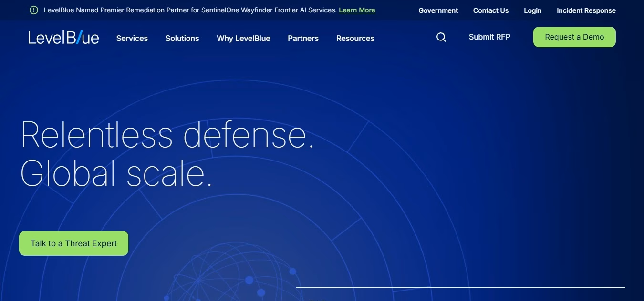Open the Partners menu
The width and height of the screenshot is (644, 301).
(303, 38)
